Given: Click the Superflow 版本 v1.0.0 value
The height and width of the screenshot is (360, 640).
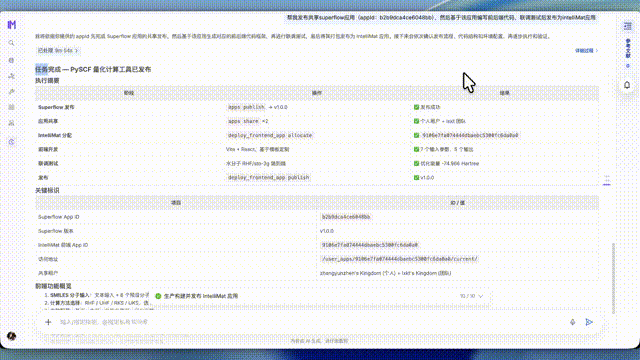Looking at the screenshot, I should point(327,231).
